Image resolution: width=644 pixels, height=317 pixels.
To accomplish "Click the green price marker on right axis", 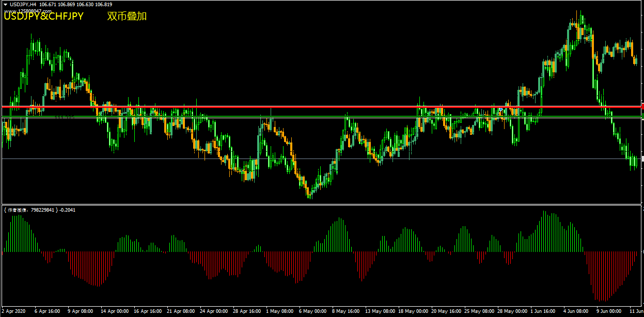I will click(642, 116).
